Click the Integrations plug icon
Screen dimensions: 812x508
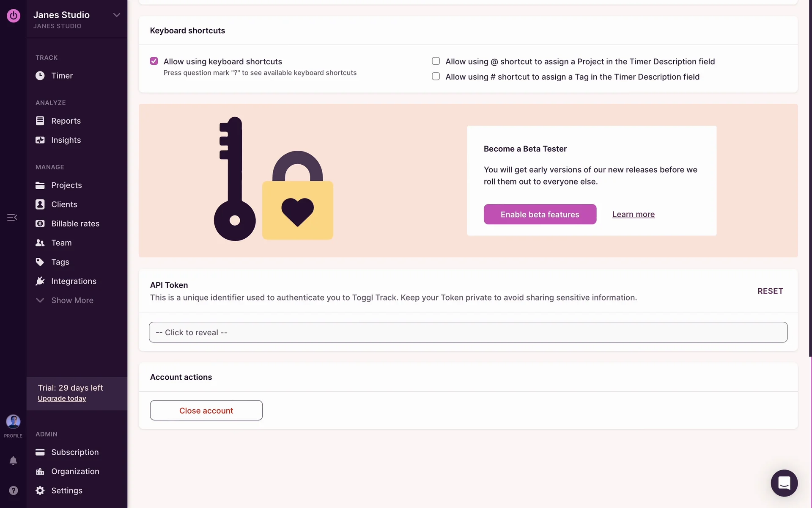tap(40, 281)
